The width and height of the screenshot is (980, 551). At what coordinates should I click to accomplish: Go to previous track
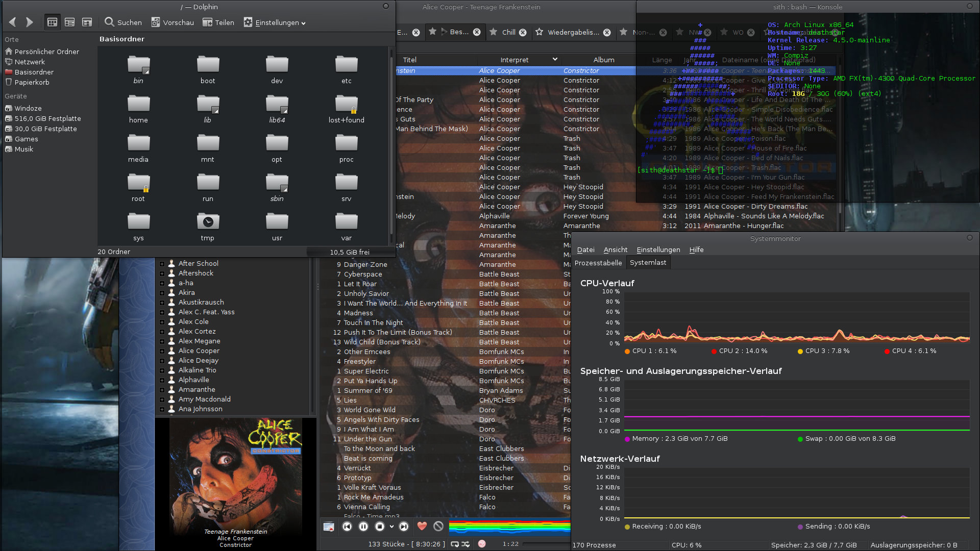pos(347,527)
